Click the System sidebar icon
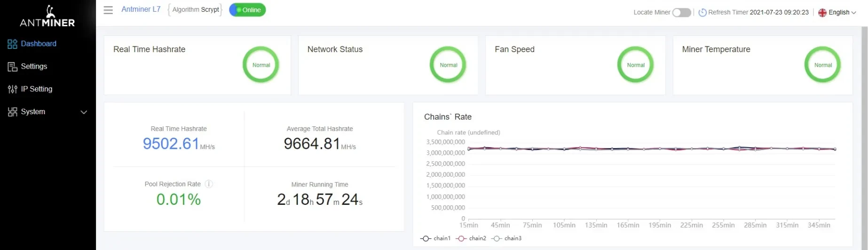Image resolution: width=868 pixels, height=250 pixels. click(x=12, y=112)
